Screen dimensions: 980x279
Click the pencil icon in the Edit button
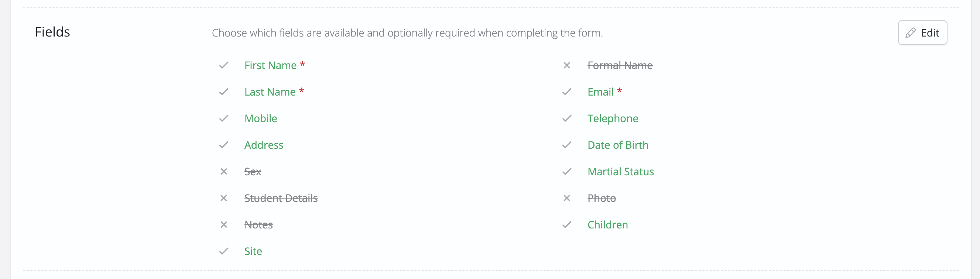point(910,33)
